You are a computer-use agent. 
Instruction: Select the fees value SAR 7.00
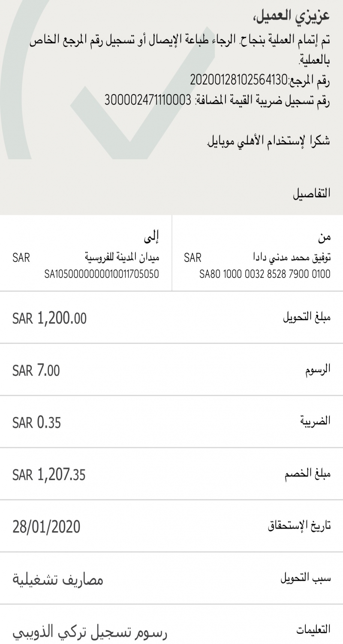(36, 371)
